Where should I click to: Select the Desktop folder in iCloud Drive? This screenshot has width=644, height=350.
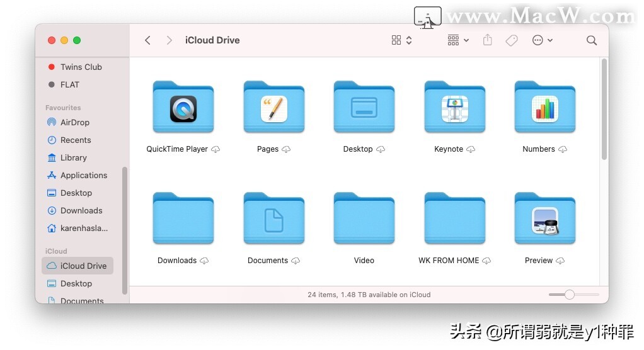pyautogui.click(x=364, y=106)
